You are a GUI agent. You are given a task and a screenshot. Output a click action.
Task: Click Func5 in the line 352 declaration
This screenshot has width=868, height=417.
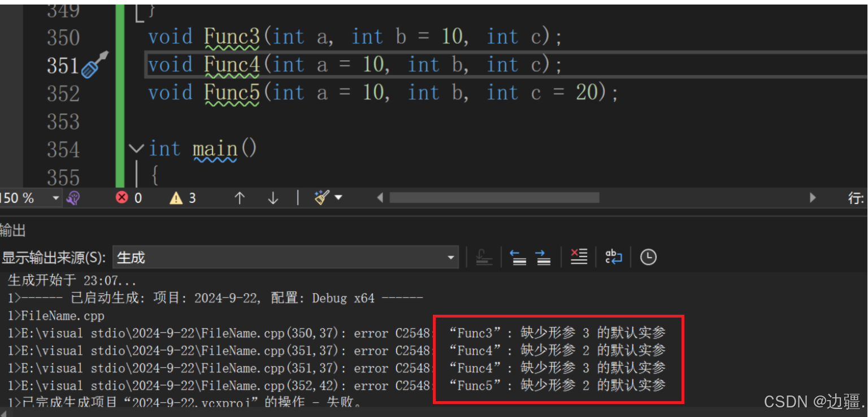tap(232, 92)
